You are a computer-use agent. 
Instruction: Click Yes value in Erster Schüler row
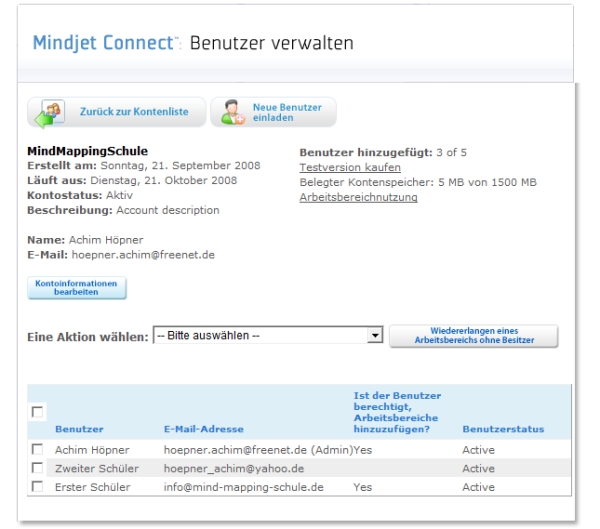[362, 487]
